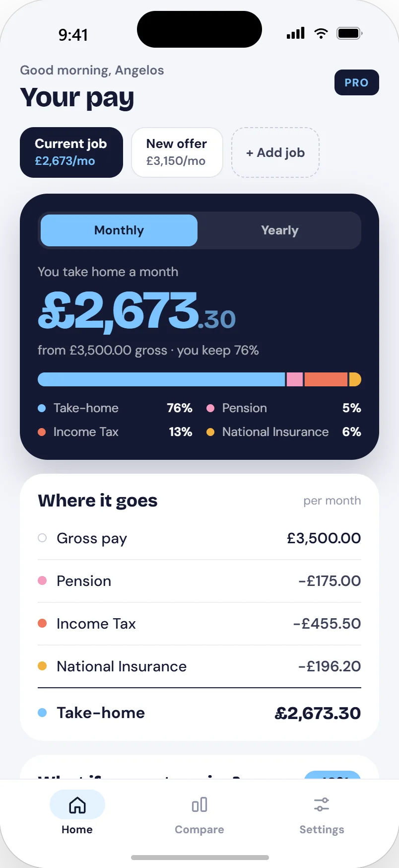
Task: Select the Gross pay circle marker
Action: 42,538
